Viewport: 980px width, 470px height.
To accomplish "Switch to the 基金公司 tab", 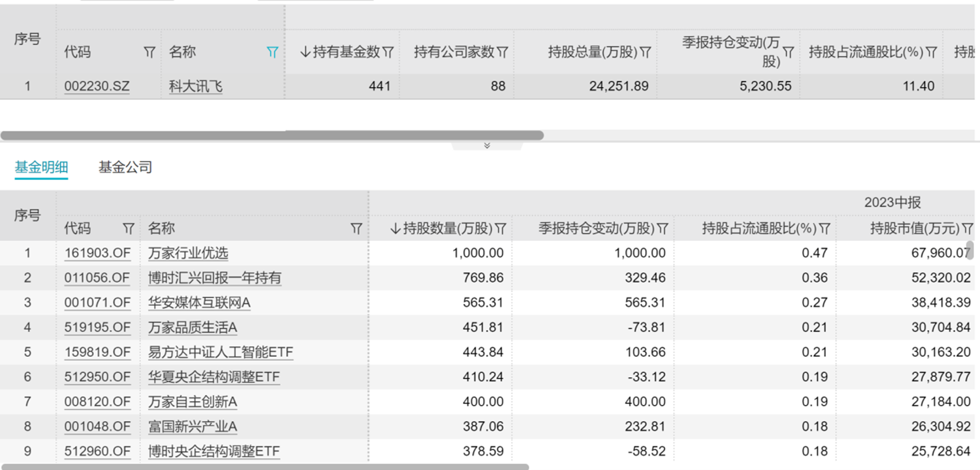I will coord(125,167).
